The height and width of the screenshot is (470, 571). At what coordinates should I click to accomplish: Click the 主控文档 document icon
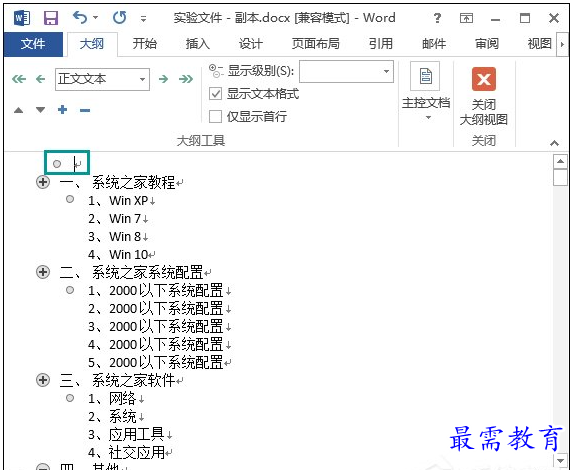coord(425,76)
